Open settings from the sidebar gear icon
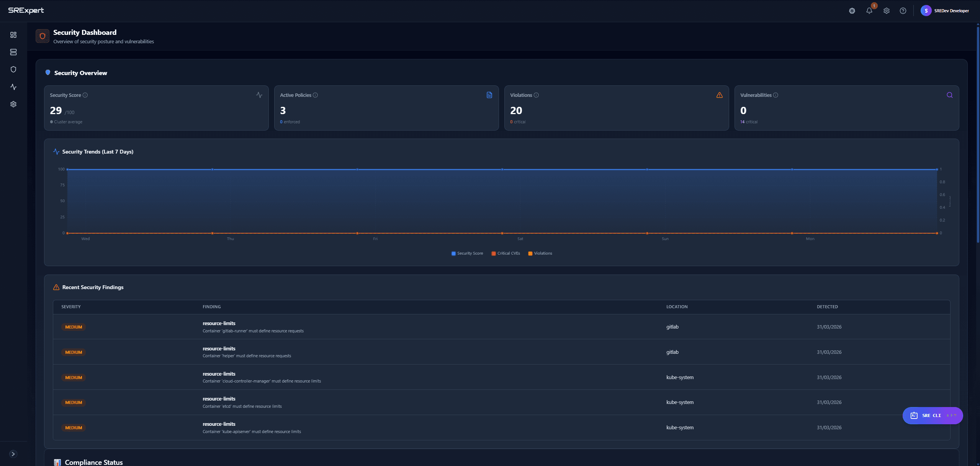The width and height of the screenshot is (980, 466). point(13,104)
